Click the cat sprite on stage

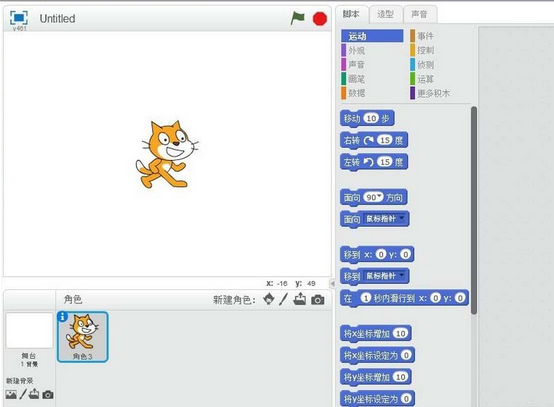pyautogui.click(x=166, y=154)
